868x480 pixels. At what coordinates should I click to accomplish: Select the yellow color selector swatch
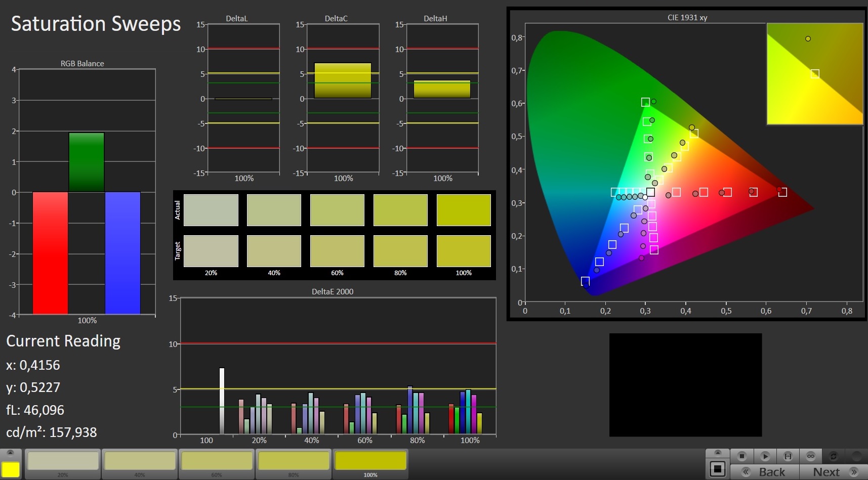pos(11,469)
